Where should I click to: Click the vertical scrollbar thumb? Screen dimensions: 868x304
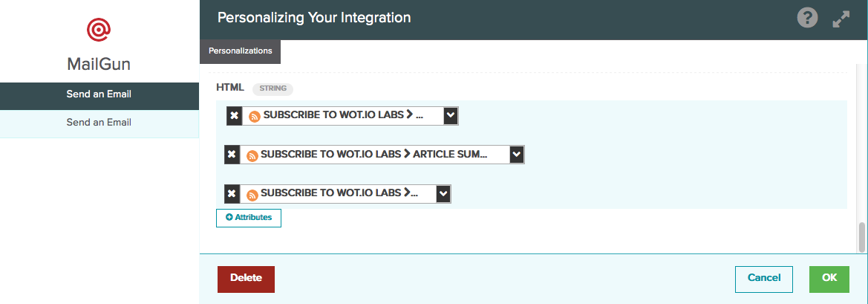861,238
